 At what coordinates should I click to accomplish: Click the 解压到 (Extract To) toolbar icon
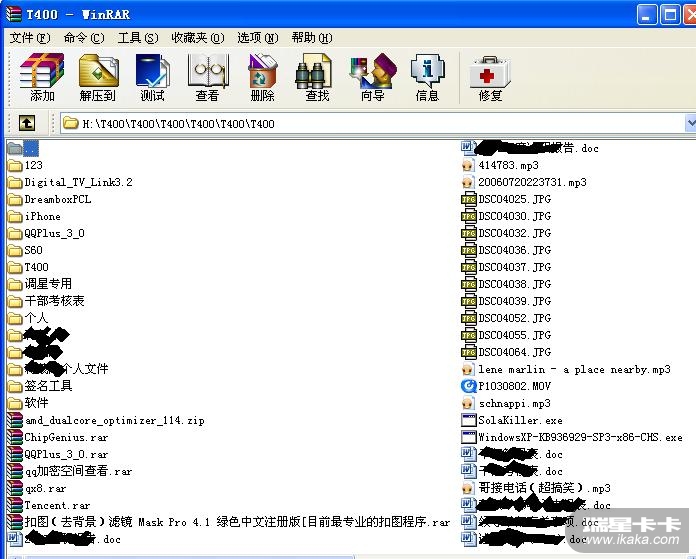pyautogui.click(x=98, y=77)
